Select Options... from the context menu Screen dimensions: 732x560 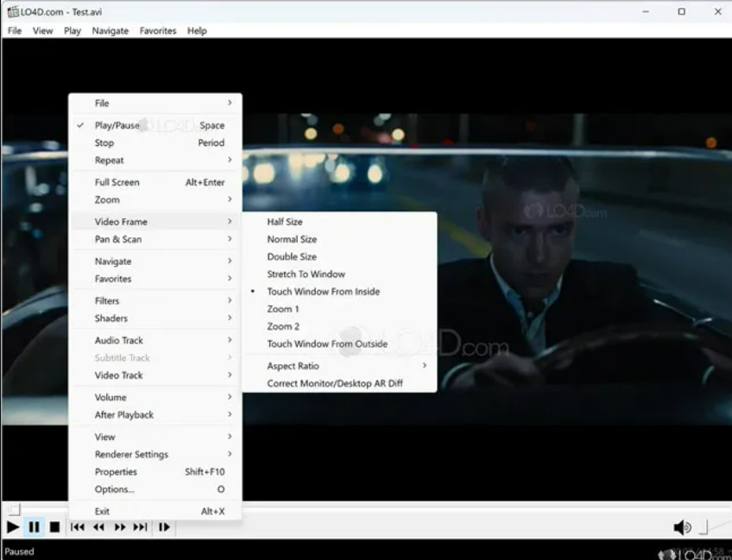pyautogui.click(x=115, y=489)
